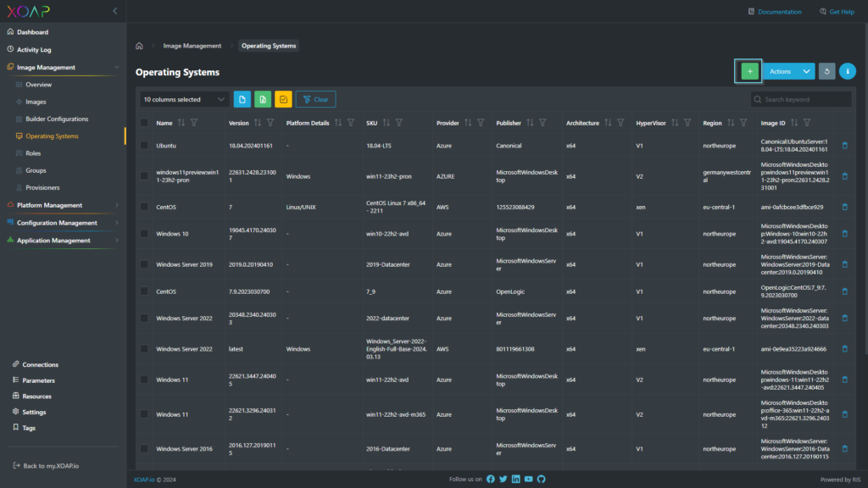Click the Canonical publisher cell
Image resolution: width=868 pixels, height=488 pixels.
click(509, 146)
